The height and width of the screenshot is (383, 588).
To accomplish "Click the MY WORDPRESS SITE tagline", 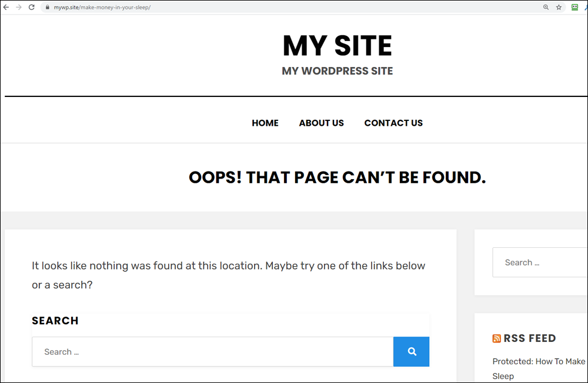I will pyautogui.click(x=337, y=71).
